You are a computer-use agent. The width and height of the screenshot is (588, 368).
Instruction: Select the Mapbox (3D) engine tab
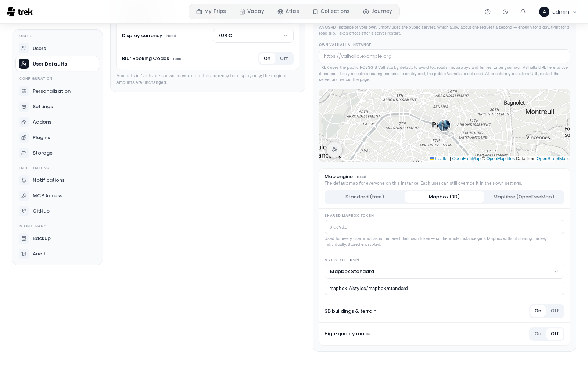click(x=444, y=197)
